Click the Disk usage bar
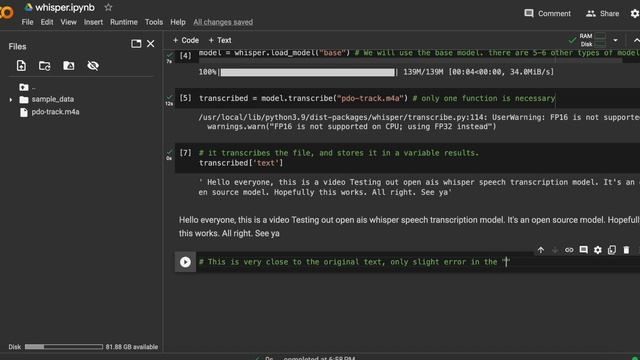This screenshot has height=360, width=640. coord(64,347)
